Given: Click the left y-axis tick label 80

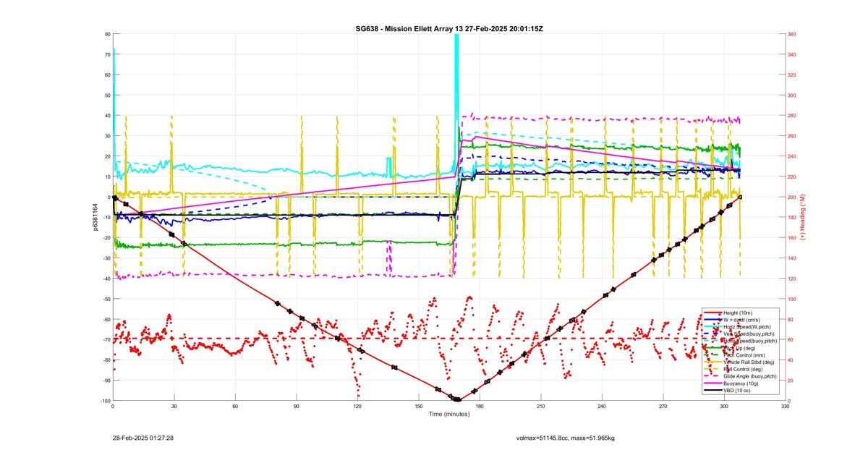Looking at the screenshot, I should [107, 34].
